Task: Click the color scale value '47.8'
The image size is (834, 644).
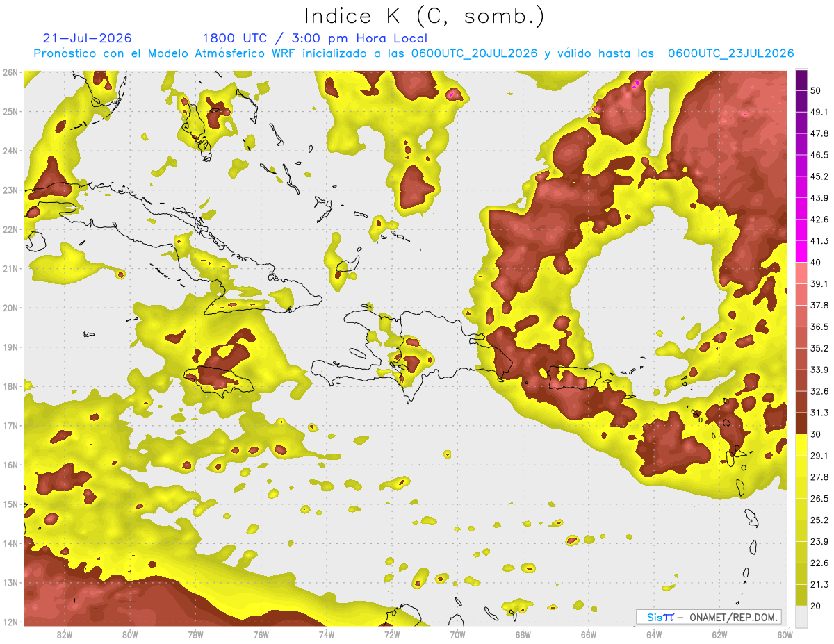Action: click(x=819, y=133)
